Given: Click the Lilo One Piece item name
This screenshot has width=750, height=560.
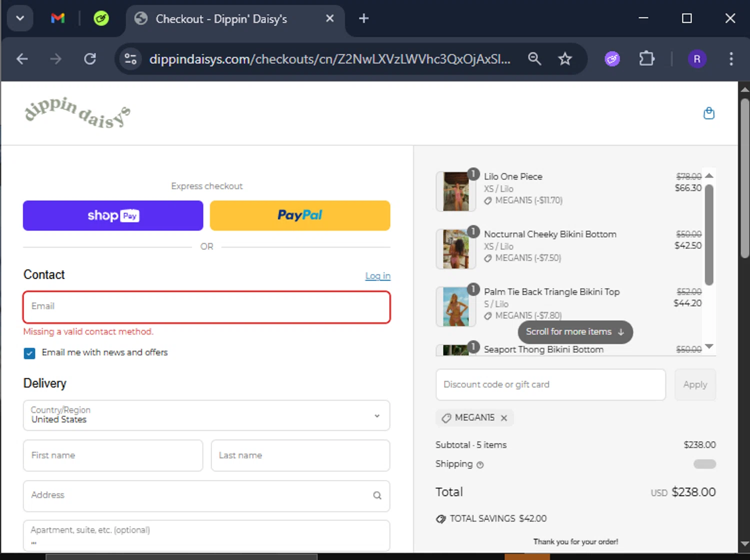Looking at the screenshot, I should (x=513, y=176).
